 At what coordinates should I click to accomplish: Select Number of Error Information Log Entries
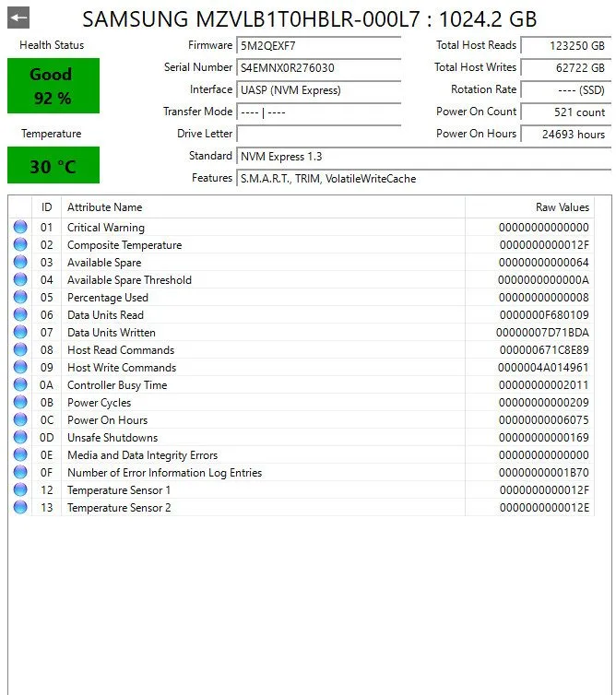[x=164, y=473]
